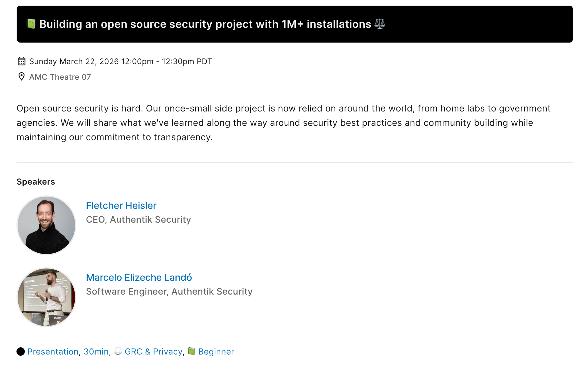This screenshot has height=368, width=588.
Task: Click the CEO, Authentik Security subtitle
Action: [x=138, y=220]
